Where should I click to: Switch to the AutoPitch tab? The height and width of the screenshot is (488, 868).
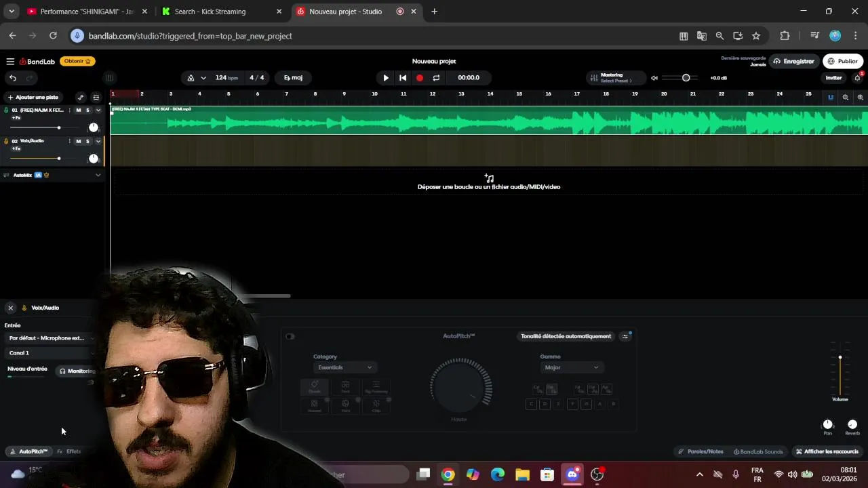pyautogui.click(x=28, y=451)
